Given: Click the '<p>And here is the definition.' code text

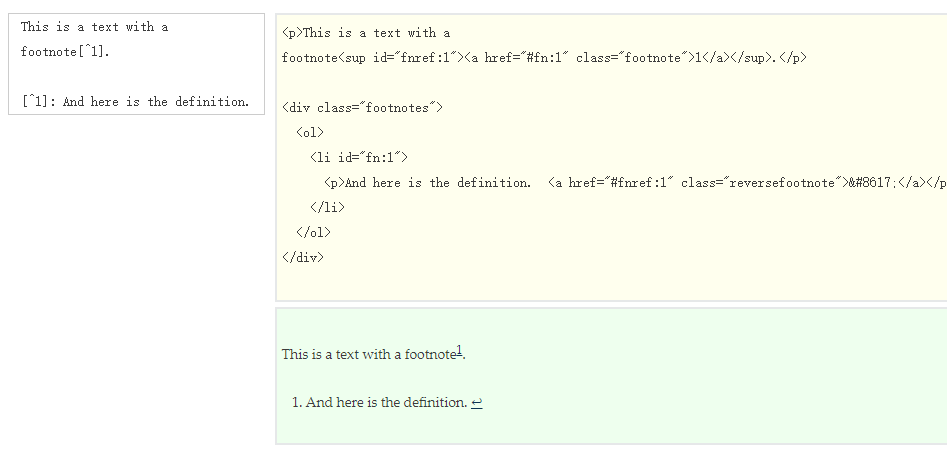Looking at the screenshot, I should tap(427, 183).
